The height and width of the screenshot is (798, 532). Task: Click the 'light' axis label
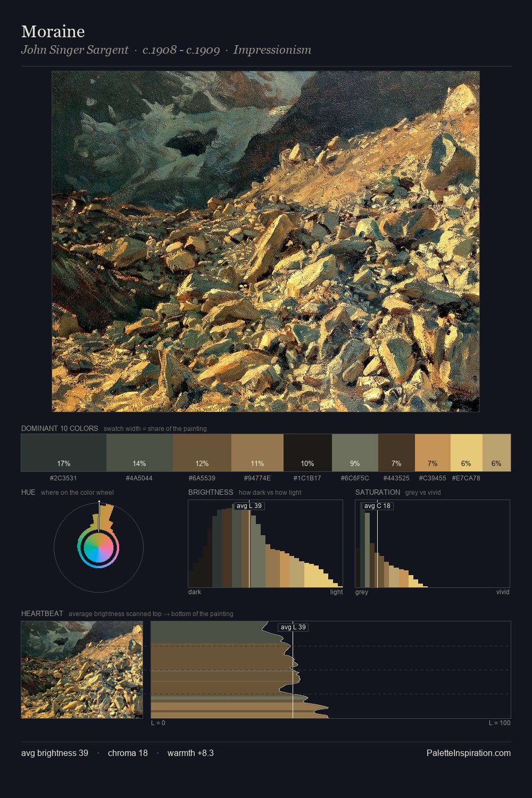(336, 592)
